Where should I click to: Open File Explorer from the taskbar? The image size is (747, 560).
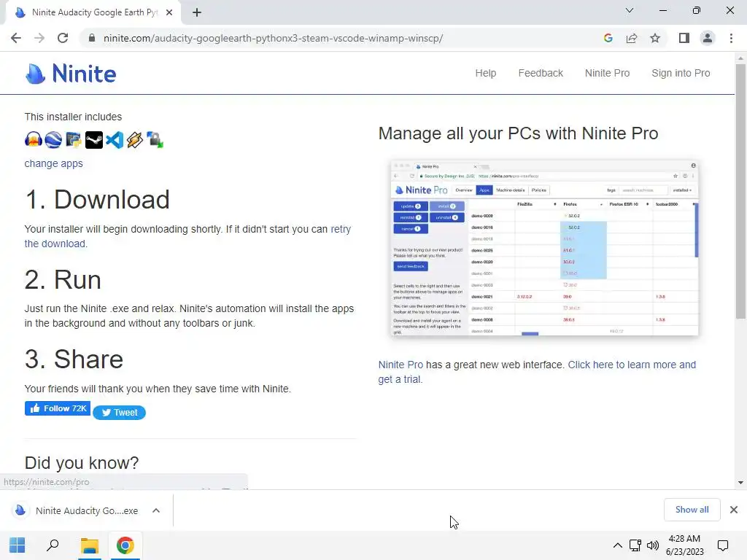[x=89, y=545]
